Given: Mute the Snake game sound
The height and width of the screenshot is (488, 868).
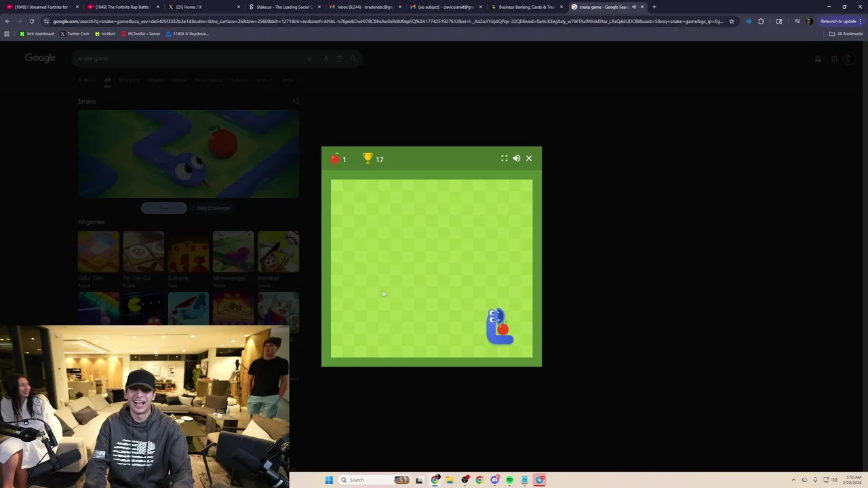Looking at the screenshot, I should [517, 159].
